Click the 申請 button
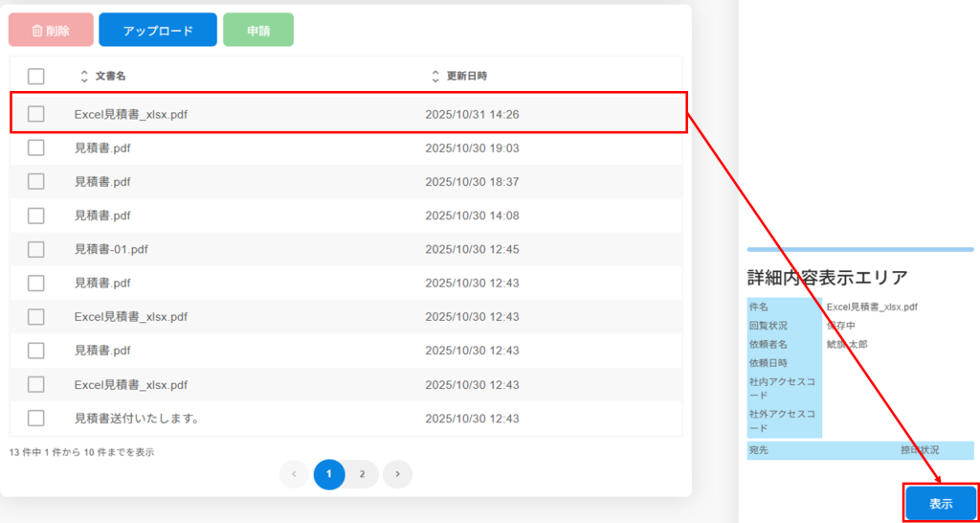Screen dimensions: 980x523 [x=258, y=31]
